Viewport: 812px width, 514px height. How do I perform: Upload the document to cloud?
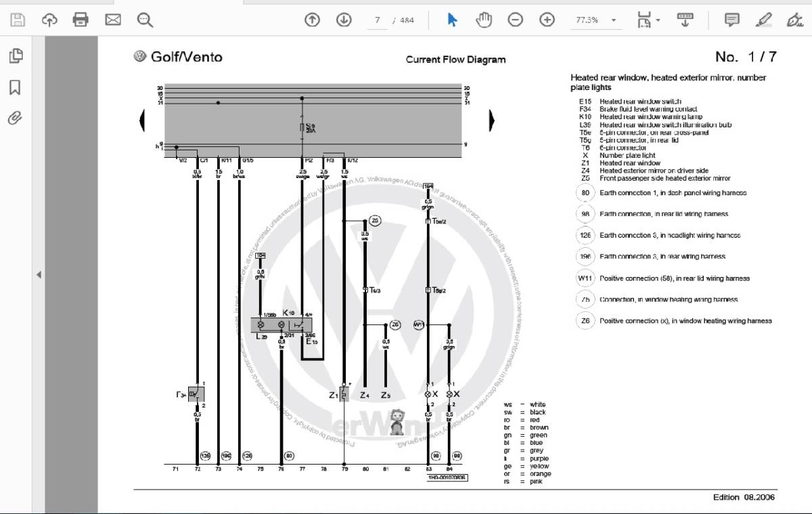click(49, 20)
